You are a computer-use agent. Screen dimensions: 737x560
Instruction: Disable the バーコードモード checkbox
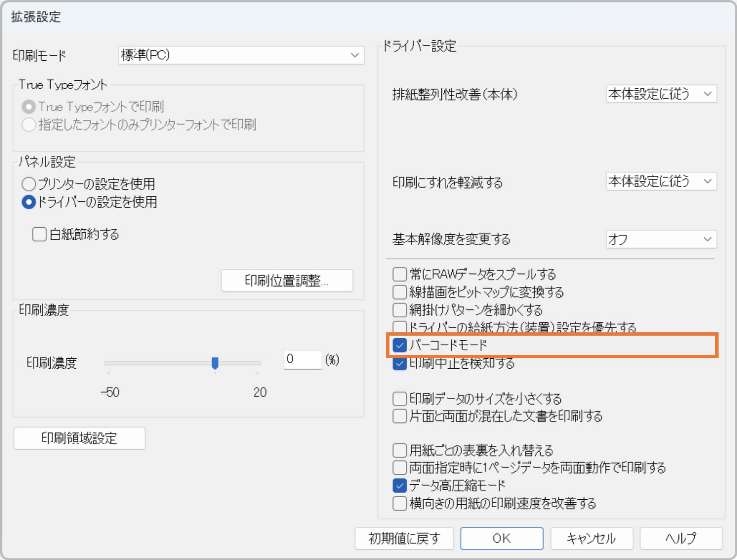399,345
